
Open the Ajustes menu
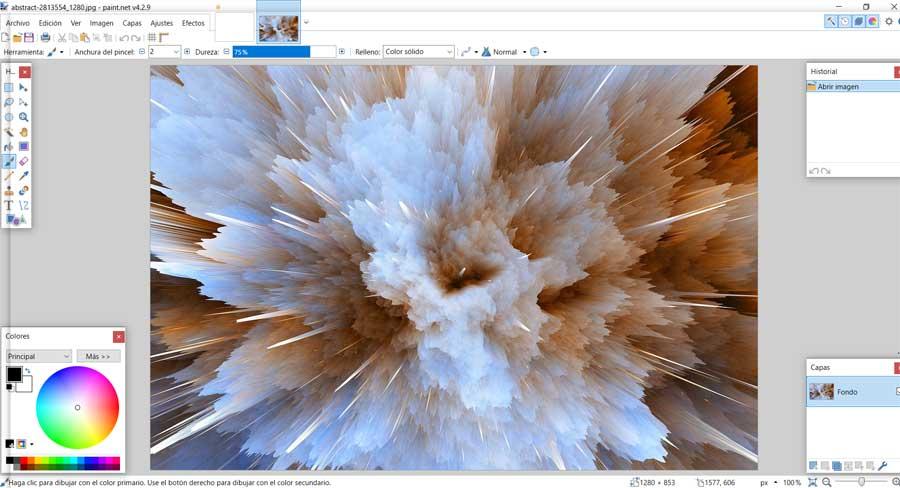(x=161, y=23)
